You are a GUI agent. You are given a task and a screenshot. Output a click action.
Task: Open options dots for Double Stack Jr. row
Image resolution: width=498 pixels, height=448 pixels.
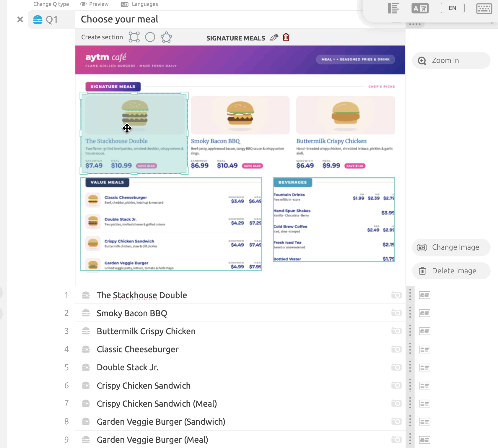coord(410,367)
